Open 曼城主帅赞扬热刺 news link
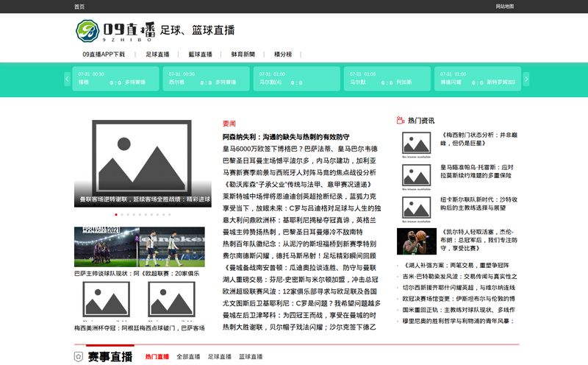588x365 pixels. [x=293, y=232]
